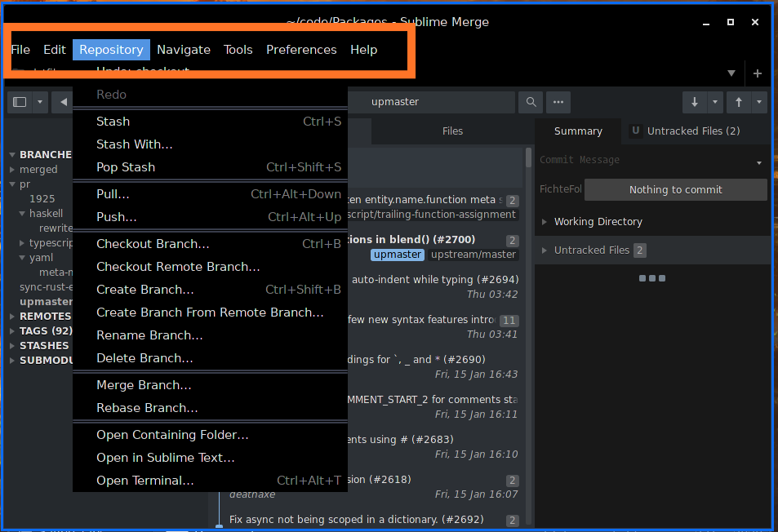Screen dimensions: 778x532
Task: Choose Delete Branch... menu item
Action: (x=210, y=357)
